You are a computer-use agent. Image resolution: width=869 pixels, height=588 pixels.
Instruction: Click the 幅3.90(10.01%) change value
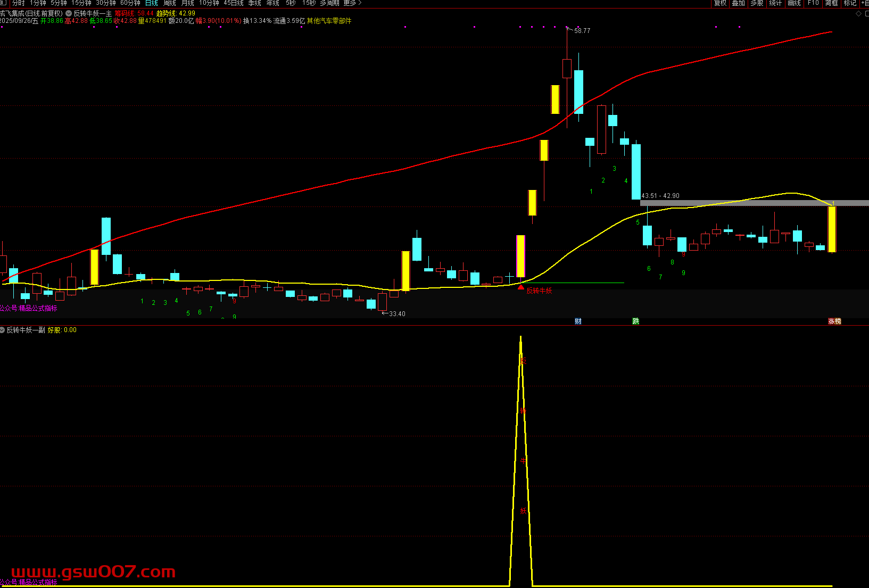(218, 21)
